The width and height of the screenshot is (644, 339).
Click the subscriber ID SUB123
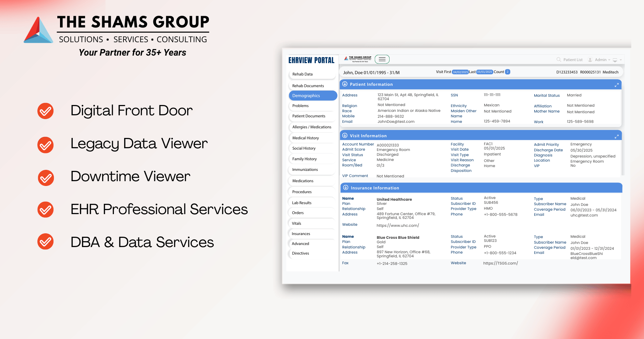coord(490,241)
